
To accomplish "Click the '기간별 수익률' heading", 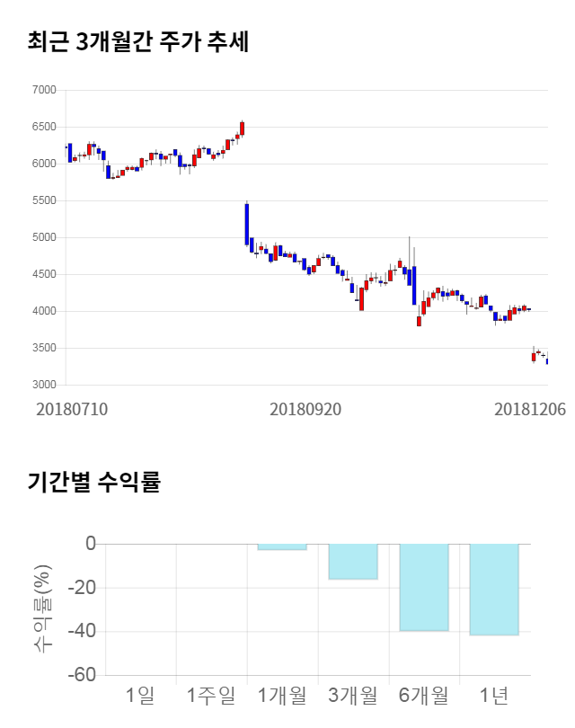I will pos(93,482).
